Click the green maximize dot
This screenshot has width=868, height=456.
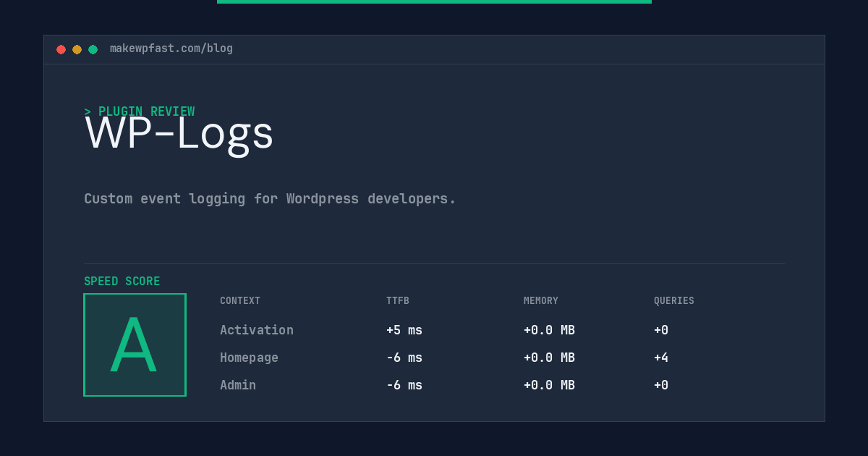pos(93,49)
